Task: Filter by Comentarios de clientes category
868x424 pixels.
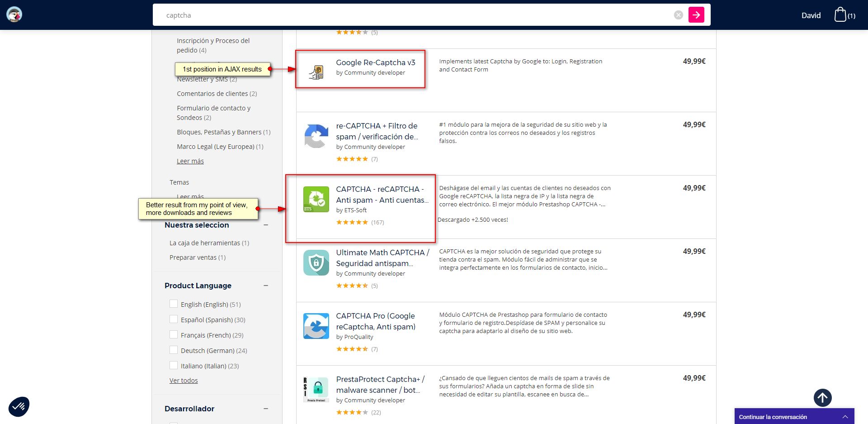Action: pos(217,94)
